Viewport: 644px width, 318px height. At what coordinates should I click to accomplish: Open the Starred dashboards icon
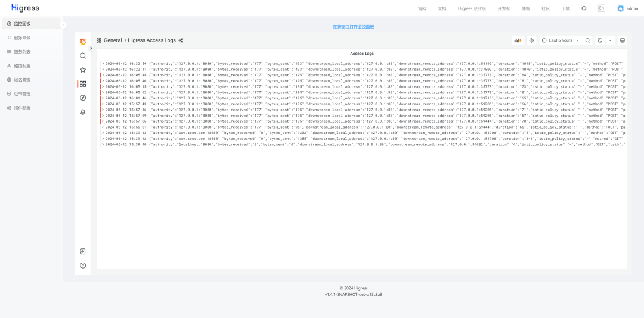point(83,70)
